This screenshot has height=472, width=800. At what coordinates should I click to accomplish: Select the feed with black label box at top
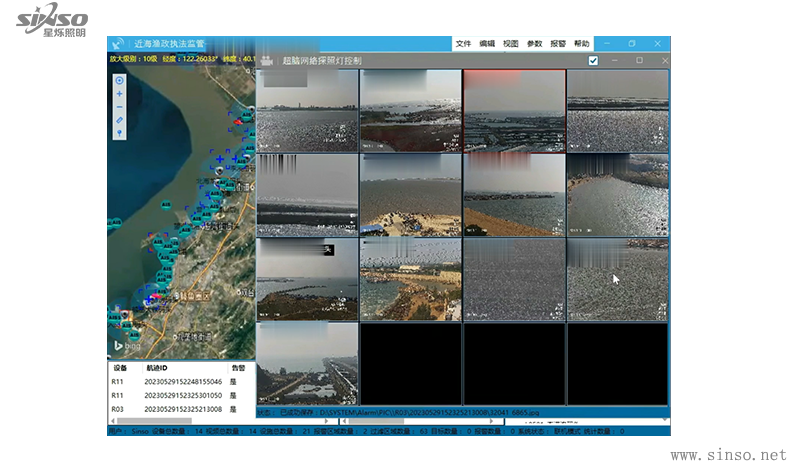coord(307,279)
